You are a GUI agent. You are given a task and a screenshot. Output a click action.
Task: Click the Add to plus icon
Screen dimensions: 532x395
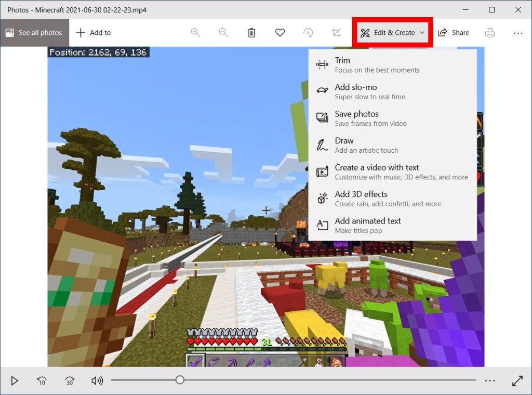click(x=81, y=33)
